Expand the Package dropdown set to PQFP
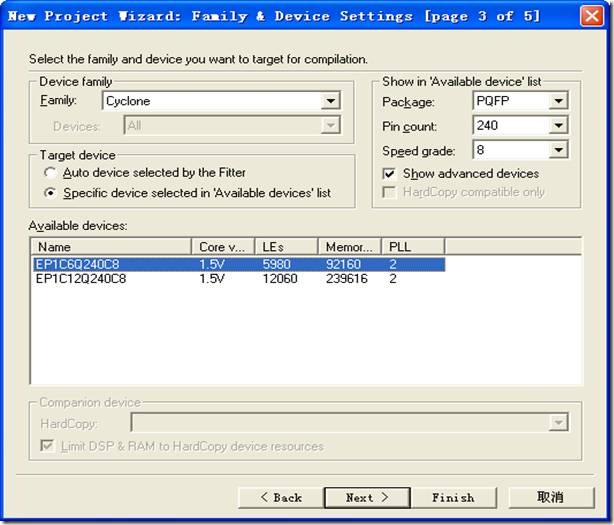Image resolution: width=614 pixels, height=525 pixels. click(557, 101)
